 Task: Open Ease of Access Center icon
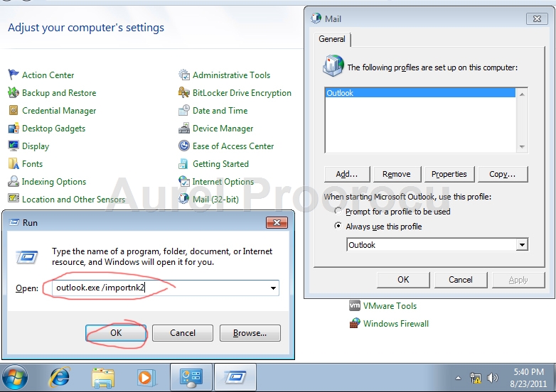point(183,146)
